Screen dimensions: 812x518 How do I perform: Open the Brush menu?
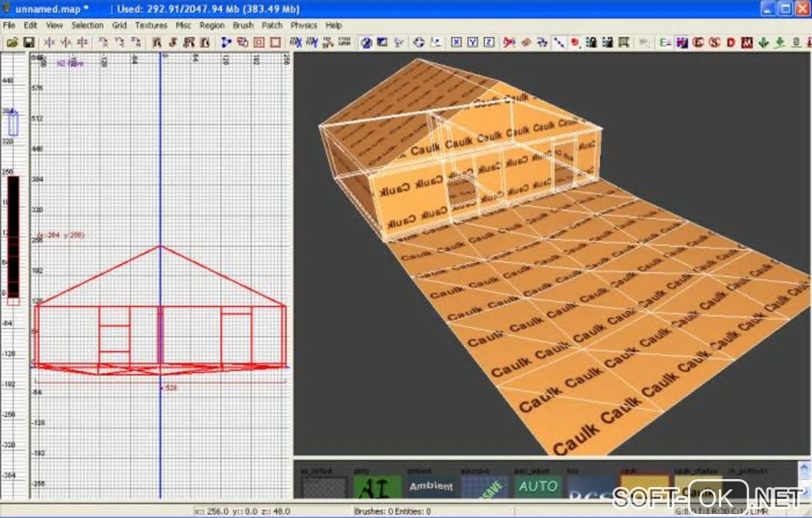(x=243, y=25)
